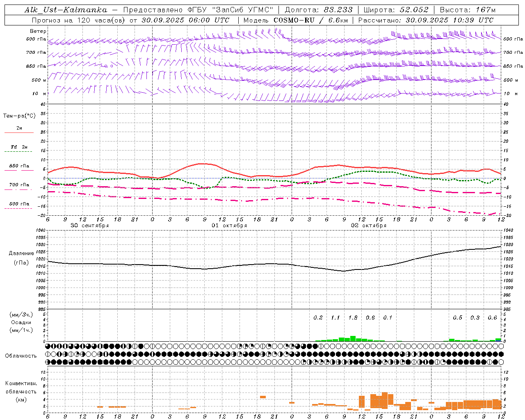The width and height of the screenshot is (525, 420).
Task: Select the 'Широта: 52.052' header field
Action: pos(396,10)
